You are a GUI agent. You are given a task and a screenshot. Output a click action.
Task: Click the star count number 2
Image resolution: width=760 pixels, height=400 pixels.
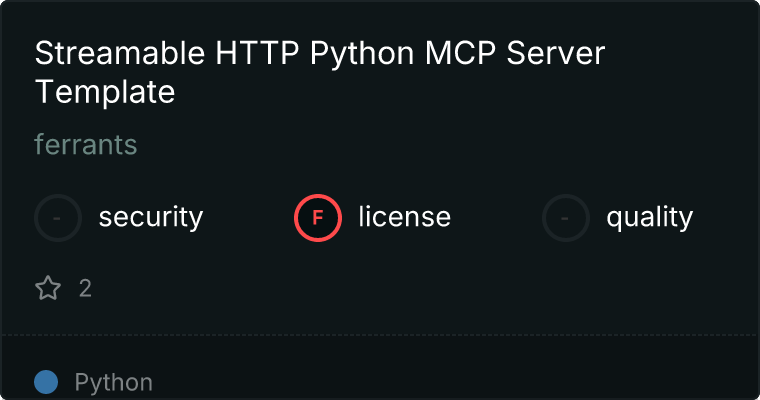tap(85, 289)
